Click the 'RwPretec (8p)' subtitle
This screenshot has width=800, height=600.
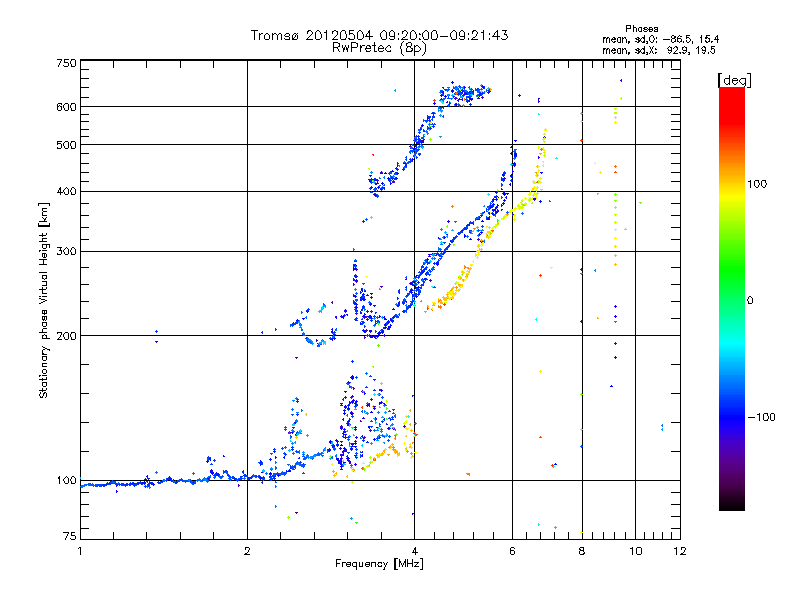[379, 48]
